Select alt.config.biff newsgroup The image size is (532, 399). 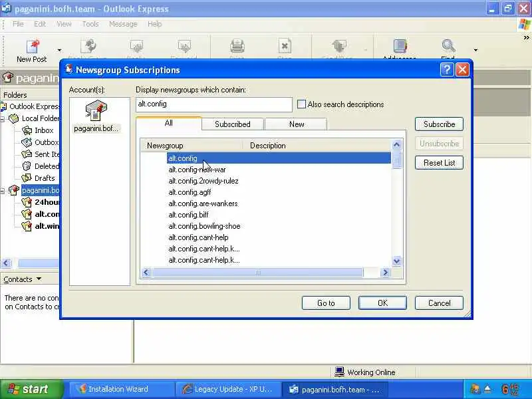[x=188, y=215]
